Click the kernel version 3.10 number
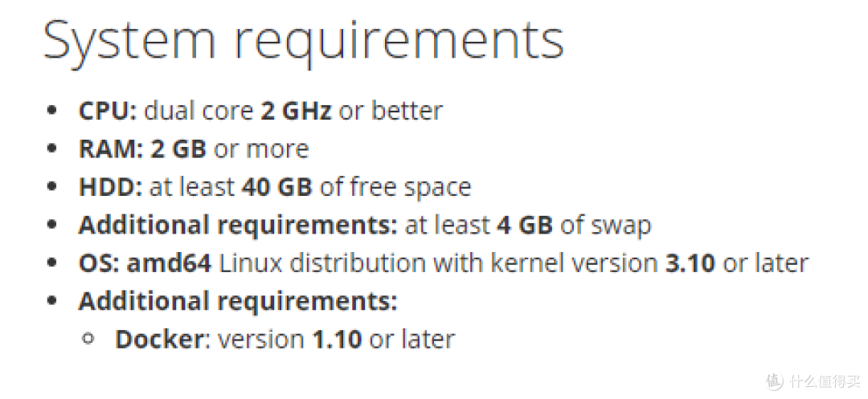This screenshot has height=399, width=868. click(x=690, y=263)
